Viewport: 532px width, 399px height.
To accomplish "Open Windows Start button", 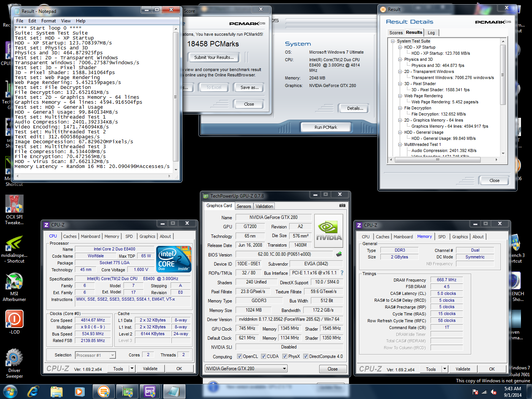I will (x=10, y=391).
